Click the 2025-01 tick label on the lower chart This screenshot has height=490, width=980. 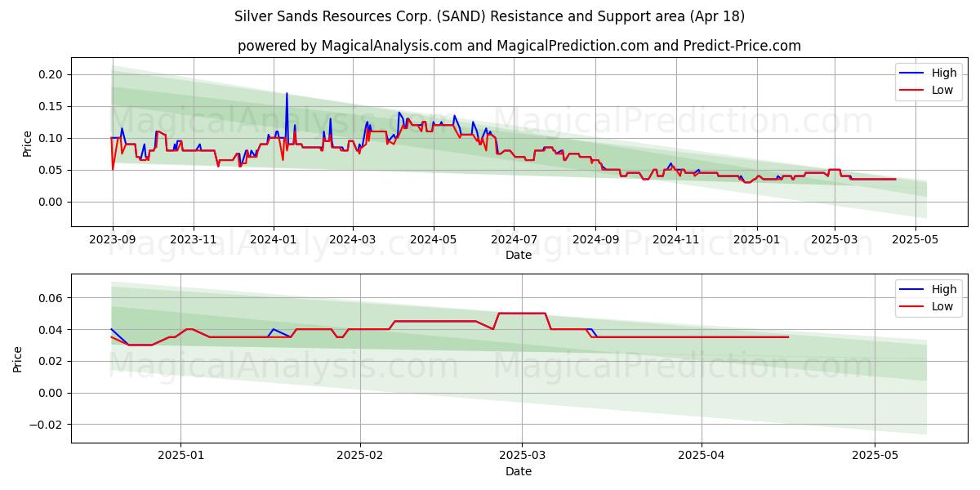pyautogui.click(x=180, y=456)
